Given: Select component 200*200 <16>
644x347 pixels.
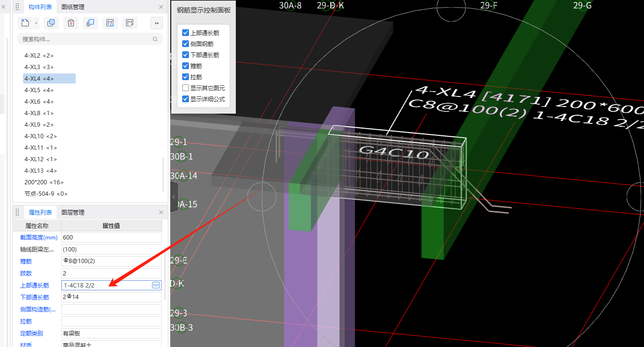Looking at the screenshot, I should 44,182.
